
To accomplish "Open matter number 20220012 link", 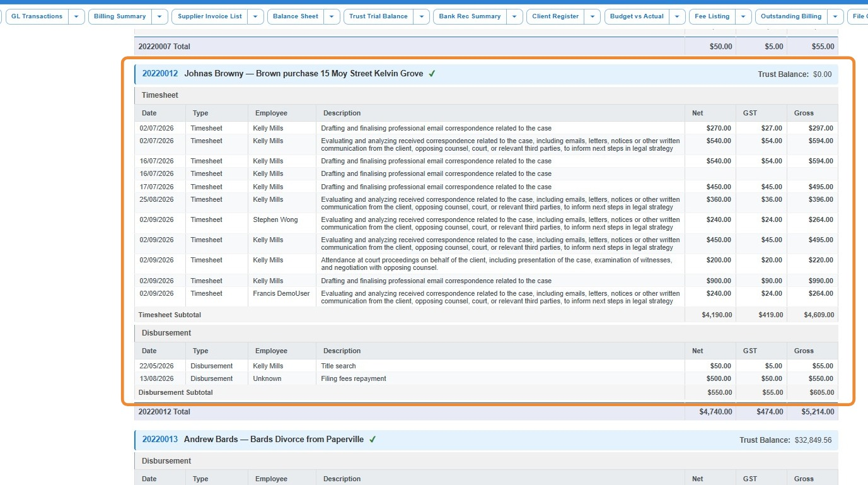I will (160, 74).
